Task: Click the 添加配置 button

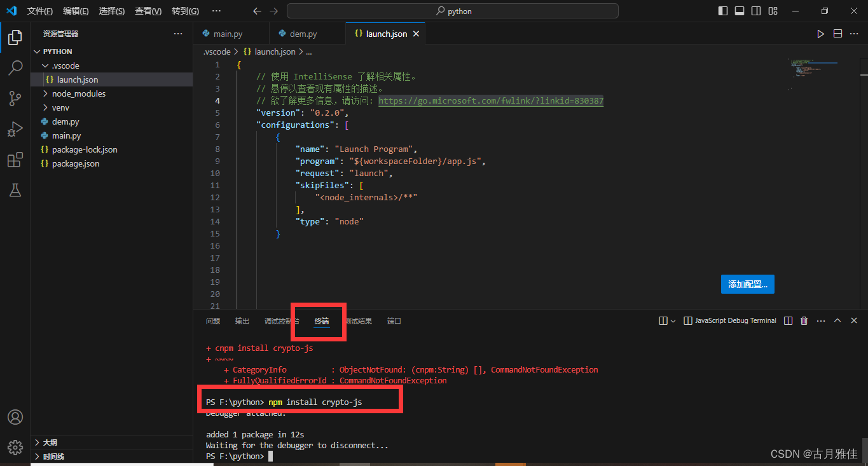Action: click(747, 284)
